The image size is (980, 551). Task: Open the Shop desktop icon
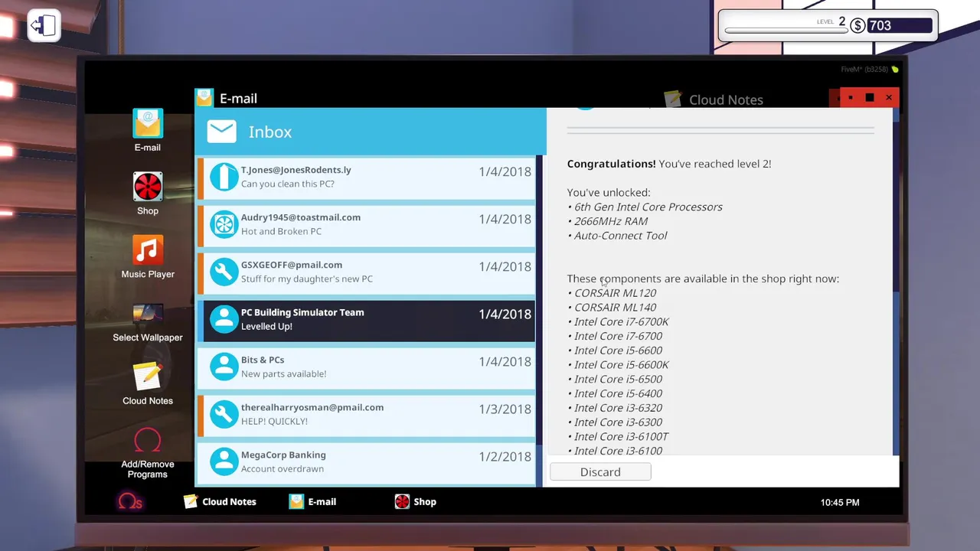(148, 194)
